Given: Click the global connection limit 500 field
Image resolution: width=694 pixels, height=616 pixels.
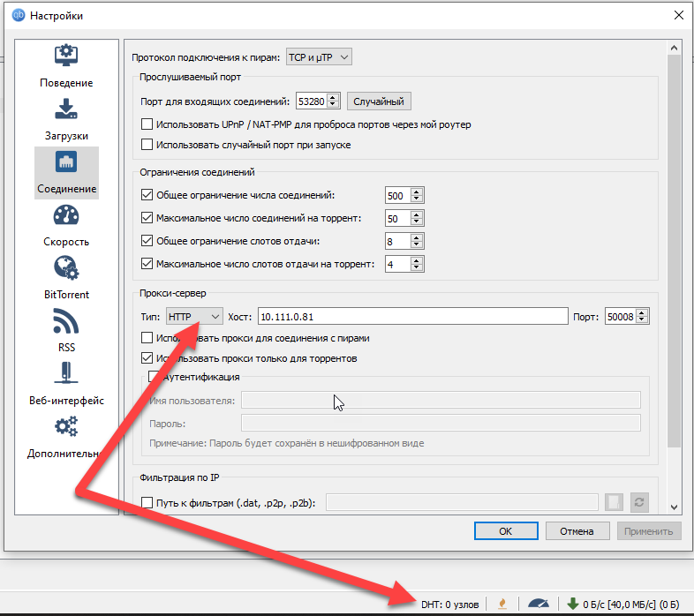Looking at the screenshot, I should (397, 195).
